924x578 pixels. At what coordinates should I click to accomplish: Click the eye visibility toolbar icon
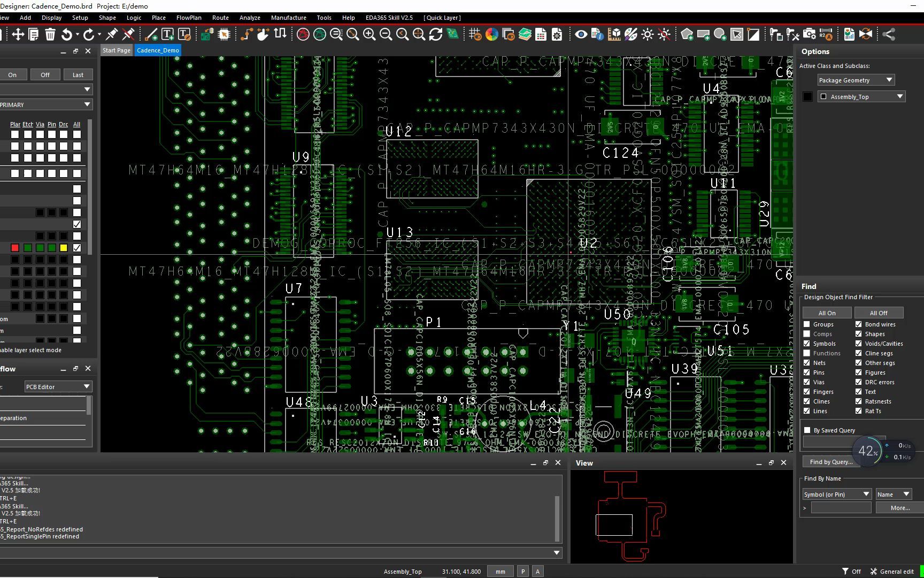(581, 34)
